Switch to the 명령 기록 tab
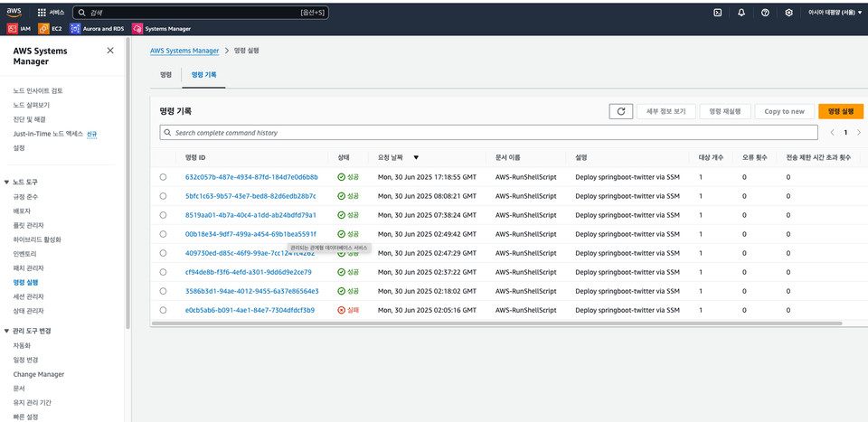The image size is (868, 422). coord(203,74)
